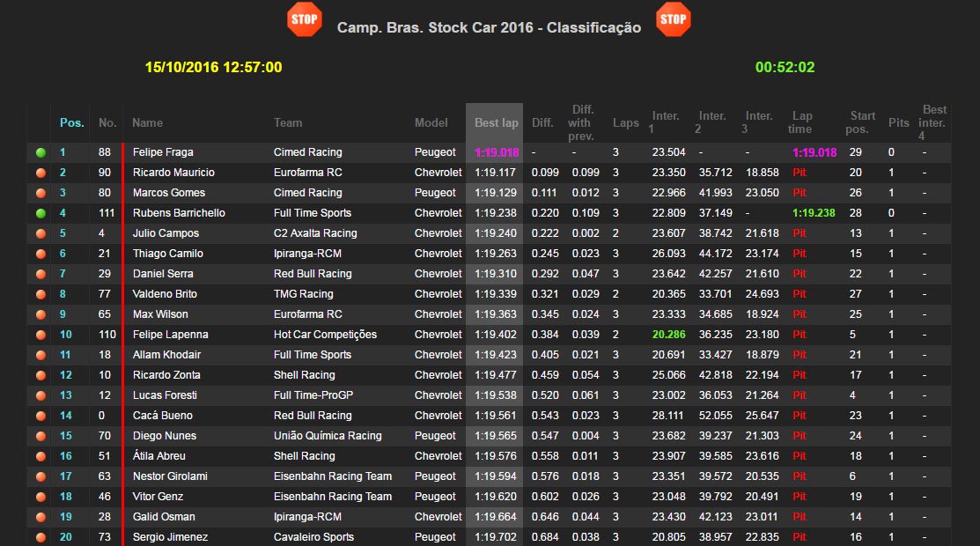The width and height of the screenshot is (980, 546).
Task: Click Inter. 2 value 52.055
Action: 716,416
